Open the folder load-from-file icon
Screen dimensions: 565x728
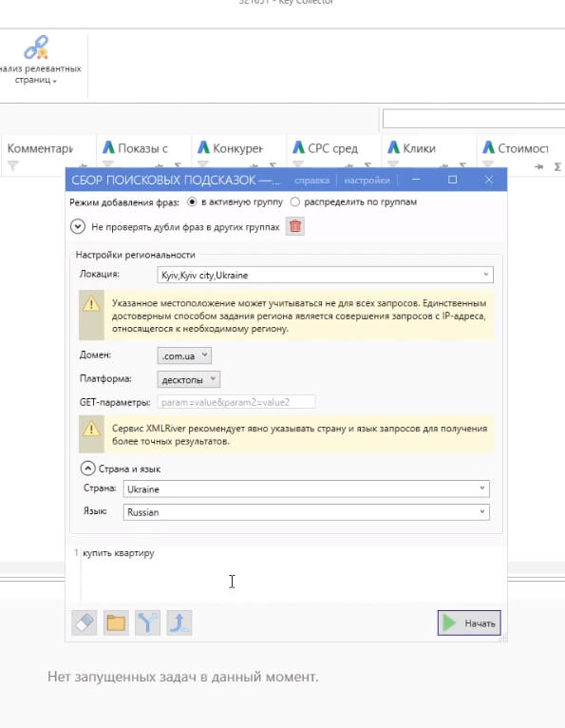coord(116,623)
